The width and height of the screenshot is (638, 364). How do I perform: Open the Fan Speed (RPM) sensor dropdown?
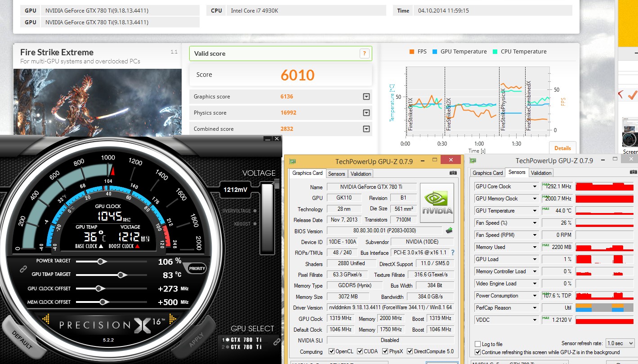pyautogui.click(x=535, y=235)
